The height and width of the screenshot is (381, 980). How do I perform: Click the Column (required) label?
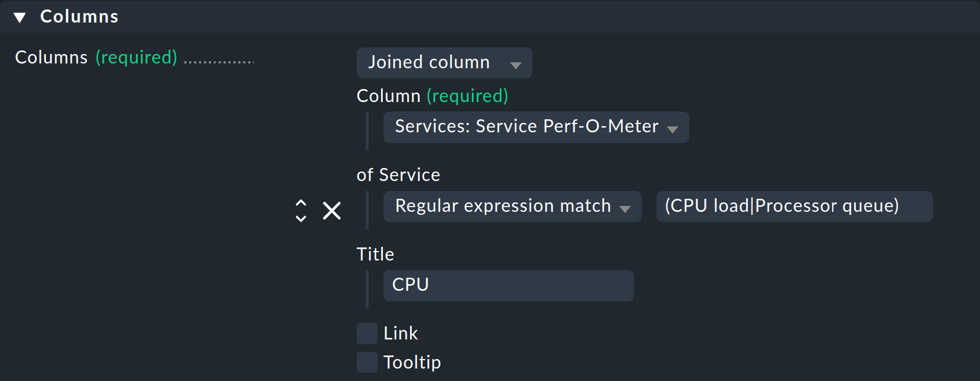point(432,96)
